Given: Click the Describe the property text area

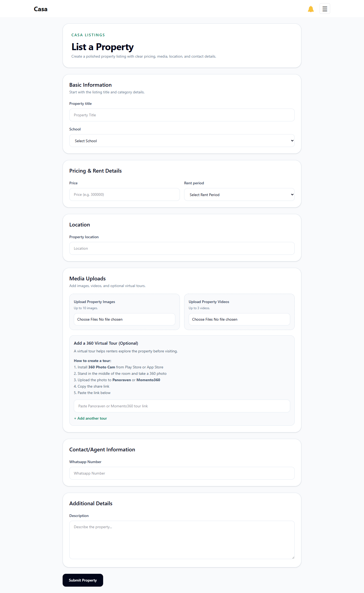Looking at the screenshot, I should tap(182, 540).
